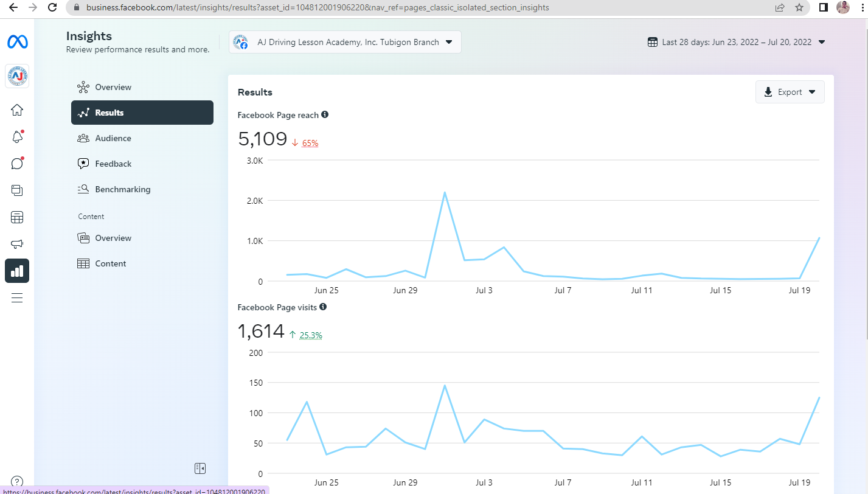Open the Content table section
The height and width of the screenshot is (494, 868).
pyautogui.click(x=142, y=263)
